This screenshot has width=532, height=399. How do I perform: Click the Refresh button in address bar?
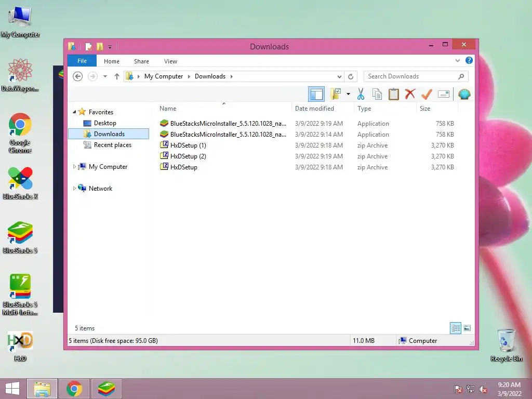tap(351, 76)
